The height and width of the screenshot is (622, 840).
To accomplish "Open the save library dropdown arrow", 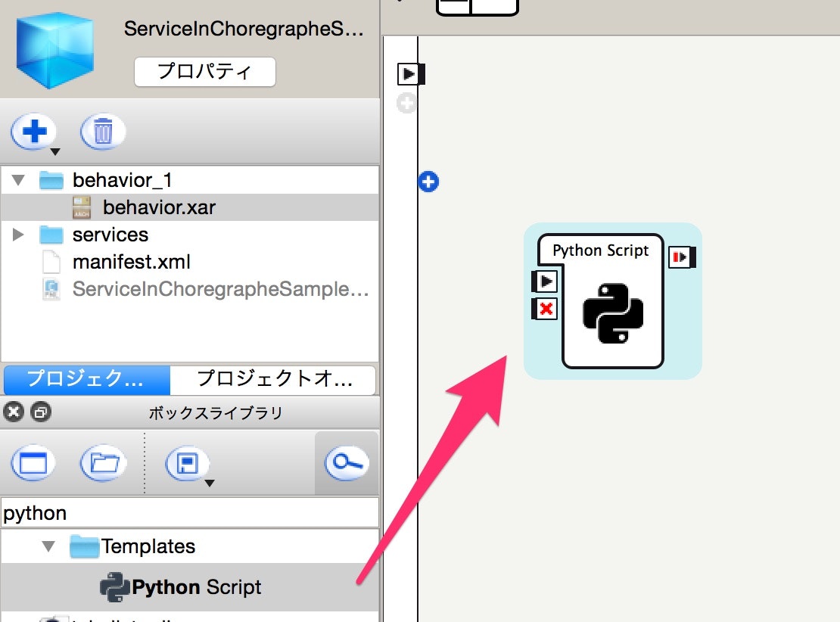I will (x=210, y=484).
